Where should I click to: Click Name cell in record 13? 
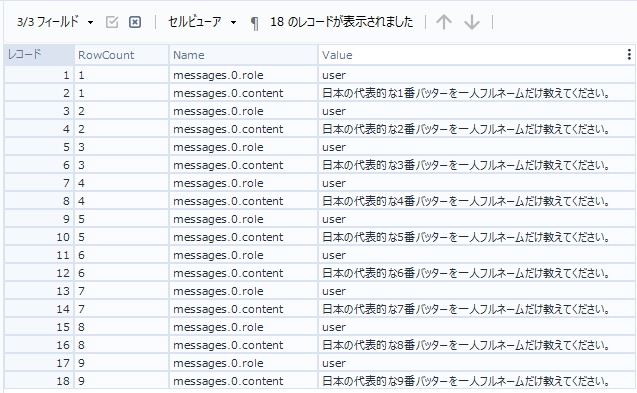pyautogui.click(x=243, y=291)
